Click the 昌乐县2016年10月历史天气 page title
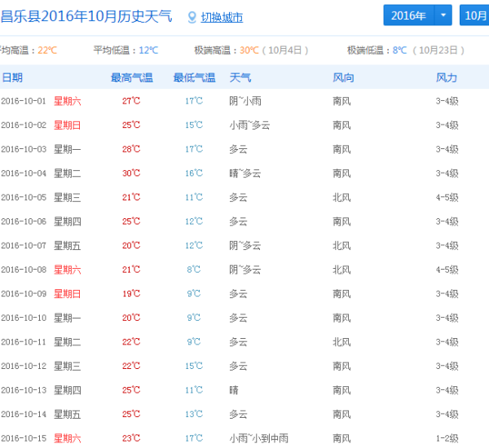 tap(86, 16)
